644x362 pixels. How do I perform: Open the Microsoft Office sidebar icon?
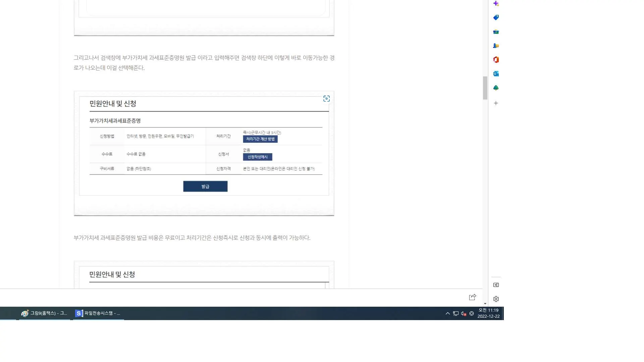(x=496, y=60)
